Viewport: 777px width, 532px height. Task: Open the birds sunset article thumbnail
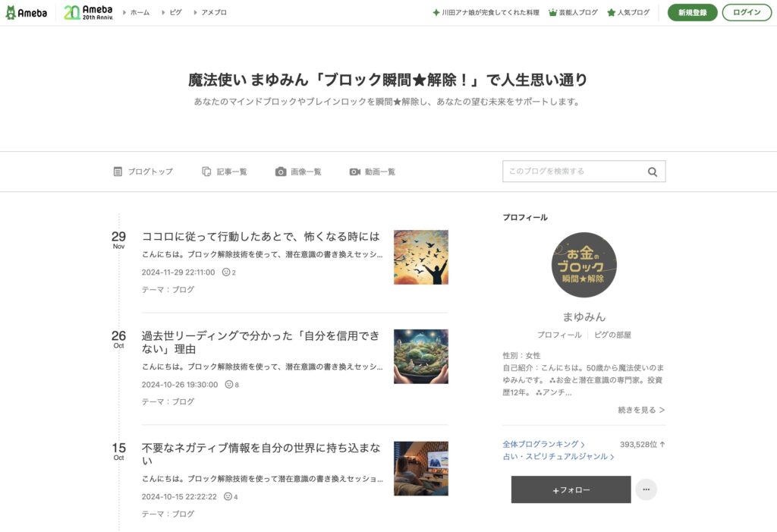coord(420,257)
